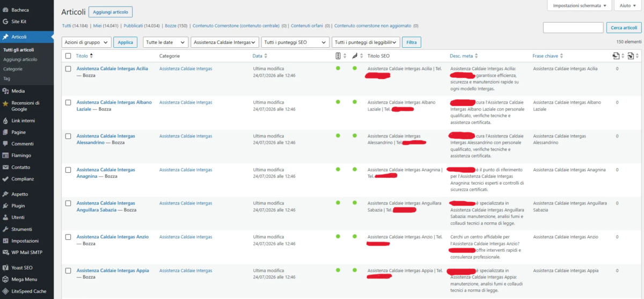
Task: Click the Applica bulk action button
Action: [x=126, y=42]
